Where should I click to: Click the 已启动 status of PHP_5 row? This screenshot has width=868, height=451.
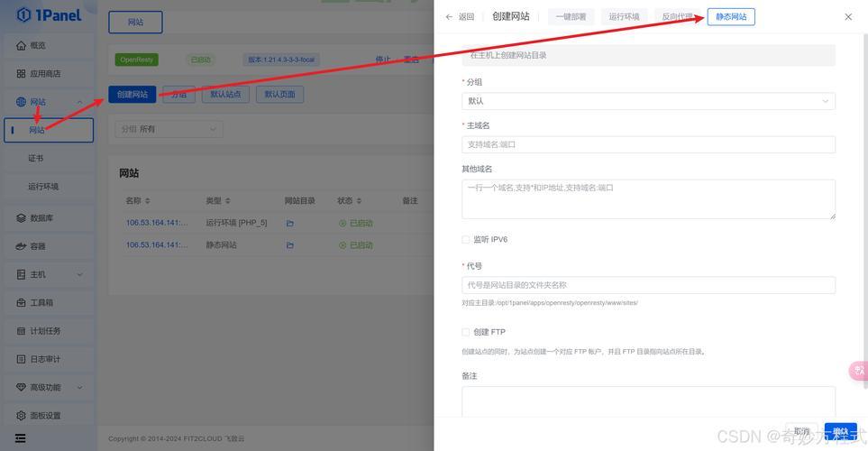tap(356, 224)
